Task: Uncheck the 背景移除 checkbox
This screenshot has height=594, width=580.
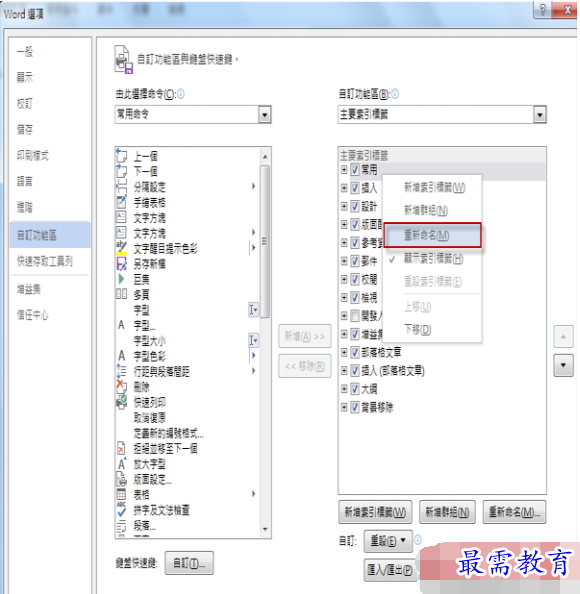Action: click(x=355, y=408)
